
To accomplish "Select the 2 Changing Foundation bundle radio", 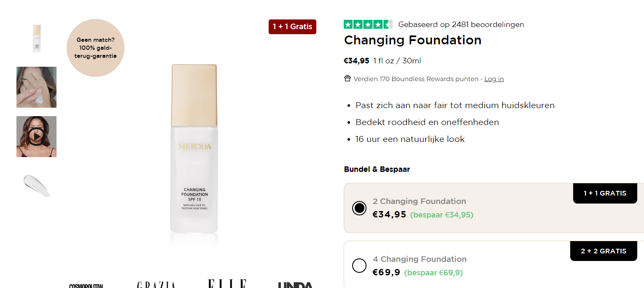I will tap(359, 208).
